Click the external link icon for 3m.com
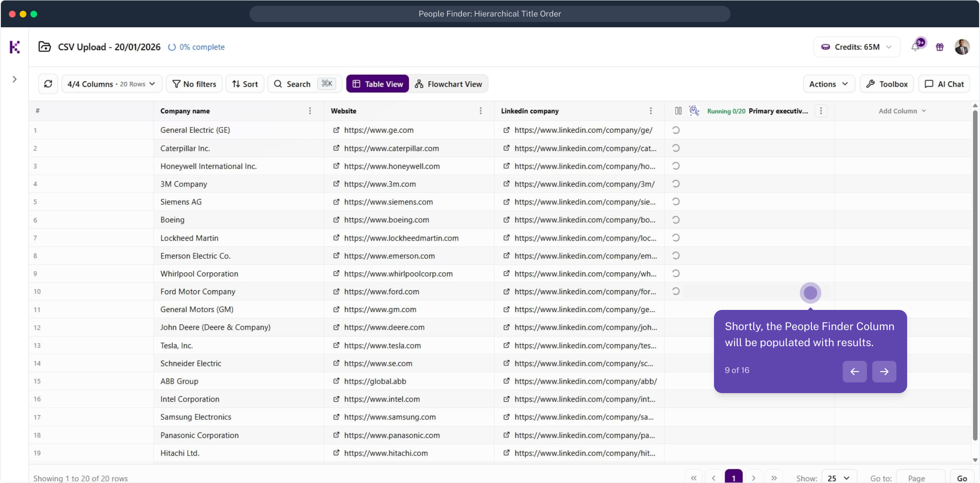The image size is (980, 483). pos(336,184)
